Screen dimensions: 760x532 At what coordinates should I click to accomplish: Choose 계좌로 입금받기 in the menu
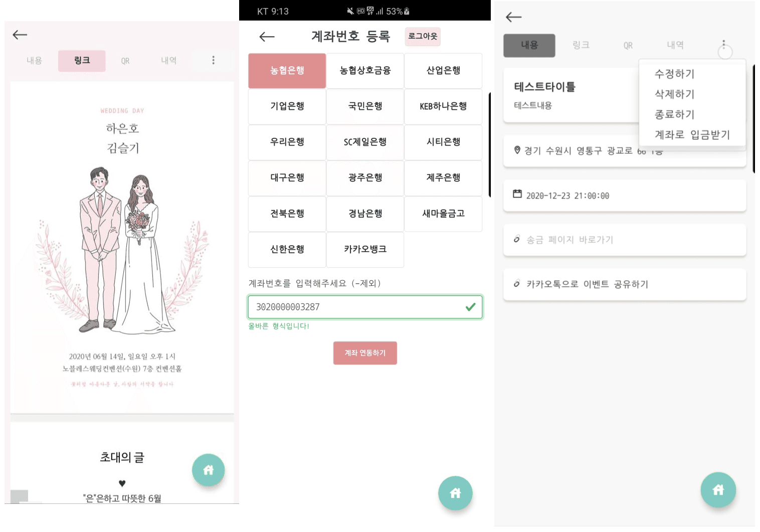[692, 134]
